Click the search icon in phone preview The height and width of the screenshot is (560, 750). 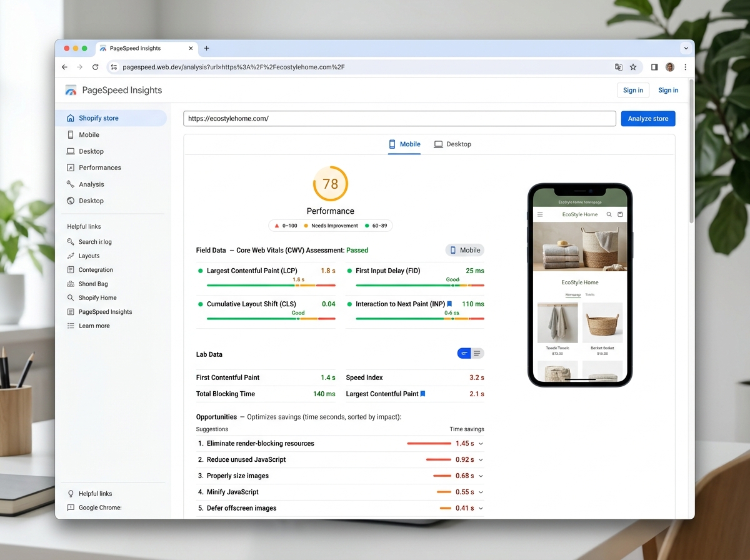609,214
